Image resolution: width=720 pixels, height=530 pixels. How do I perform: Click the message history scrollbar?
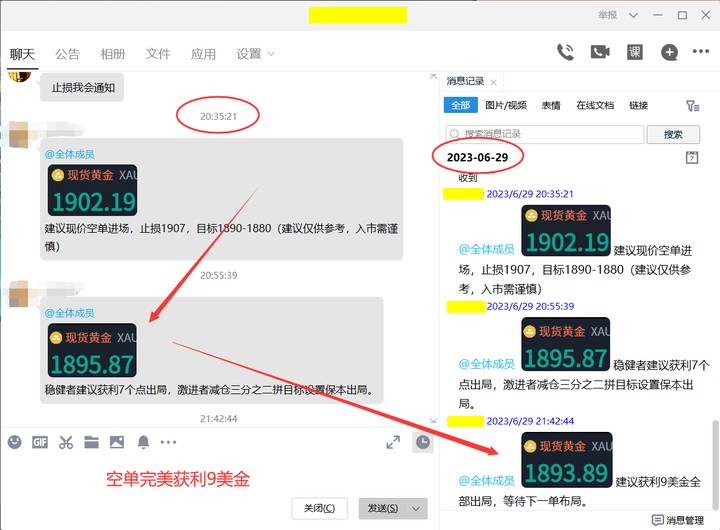[715, 463]
